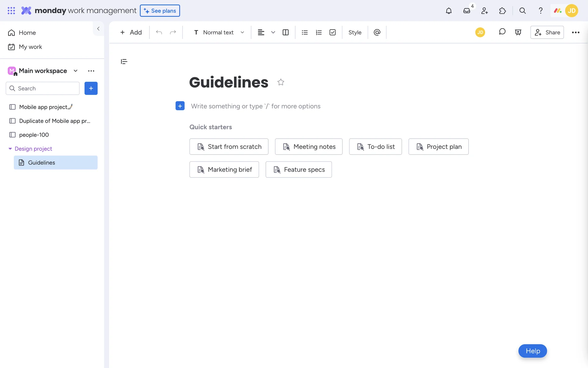
Task: Open the notifications bell
Action: [x=449, y=11]
